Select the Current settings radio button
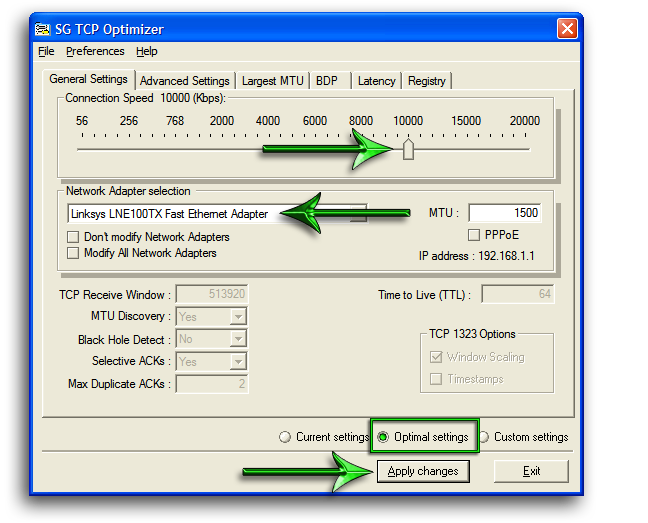Image resolution: width=648 pixels, height=523 pixels. tap(285, 437)
